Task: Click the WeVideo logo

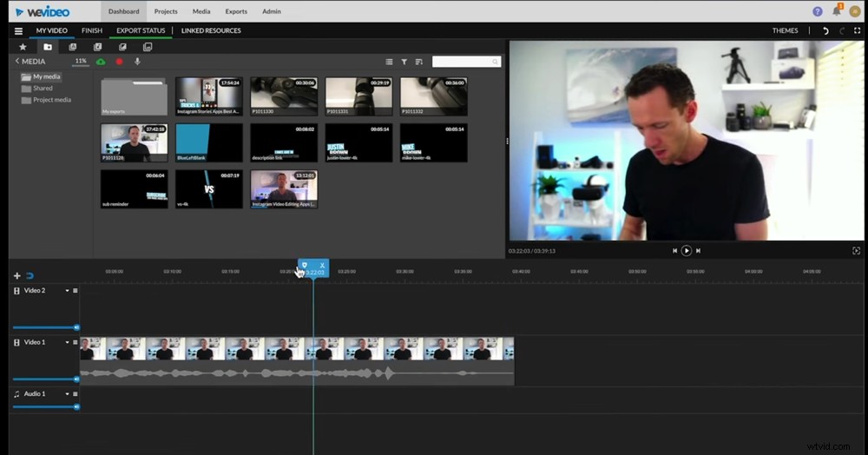Action: (42, 11)
